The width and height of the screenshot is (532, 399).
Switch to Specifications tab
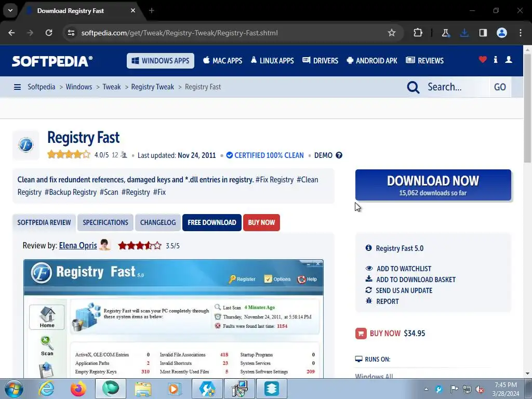[x=105, y=222]
